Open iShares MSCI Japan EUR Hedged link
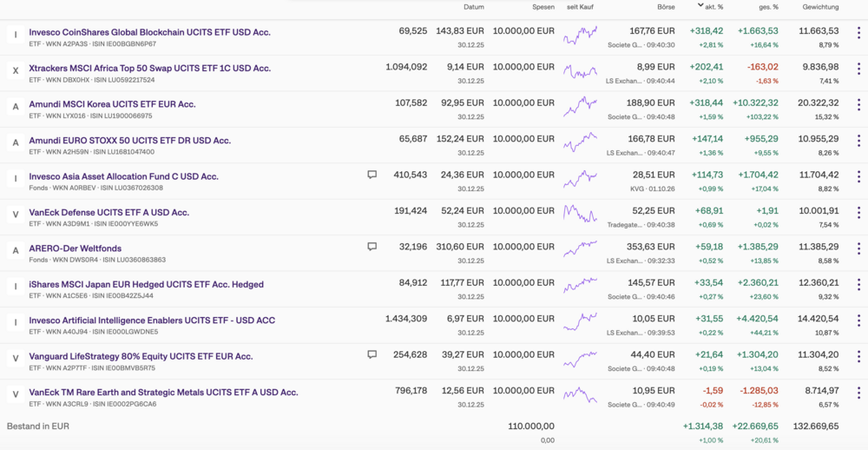Viewport: 868px width, 450px height. pyautogui.click(x=146, y=284)
